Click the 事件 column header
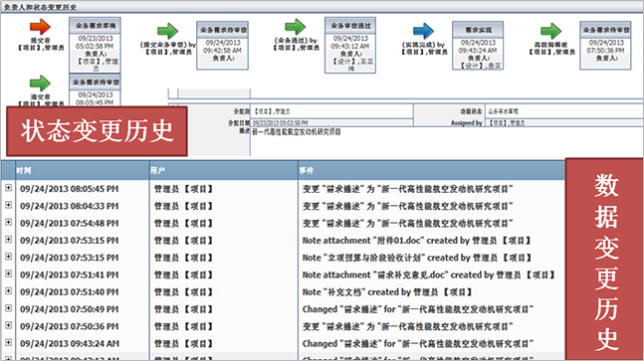Viewport: 644px width, 361px height. [x=432, y=170]
